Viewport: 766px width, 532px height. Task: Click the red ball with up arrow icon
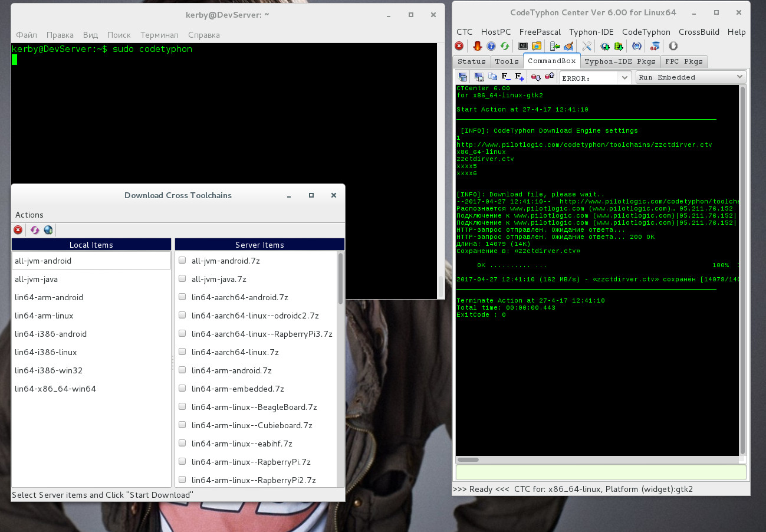click(x=550, y=77)
